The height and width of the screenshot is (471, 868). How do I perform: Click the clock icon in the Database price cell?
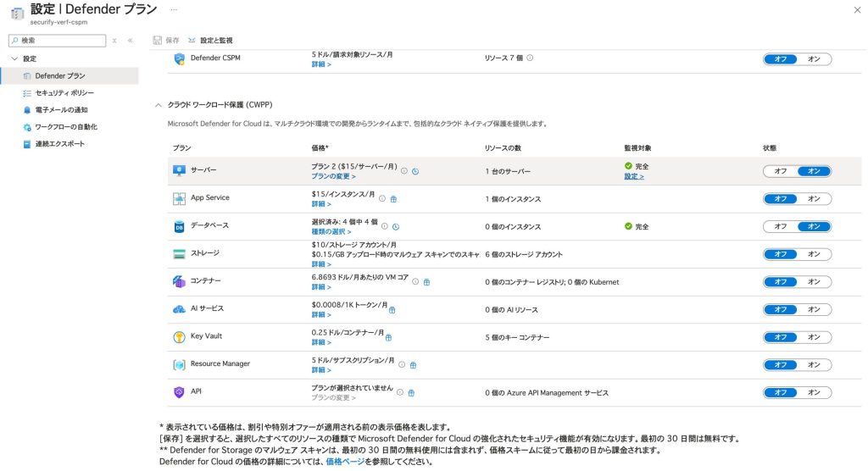coord(396,226)
